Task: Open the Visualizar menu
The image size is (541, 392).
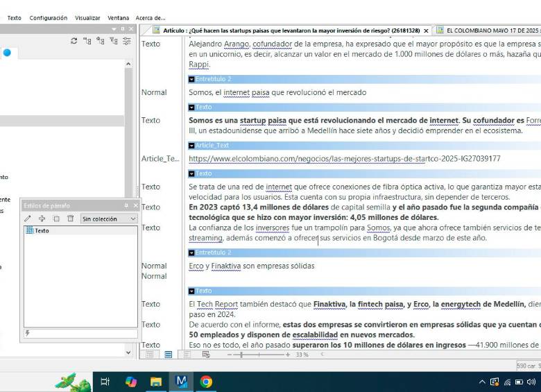Action: (87, 18)
